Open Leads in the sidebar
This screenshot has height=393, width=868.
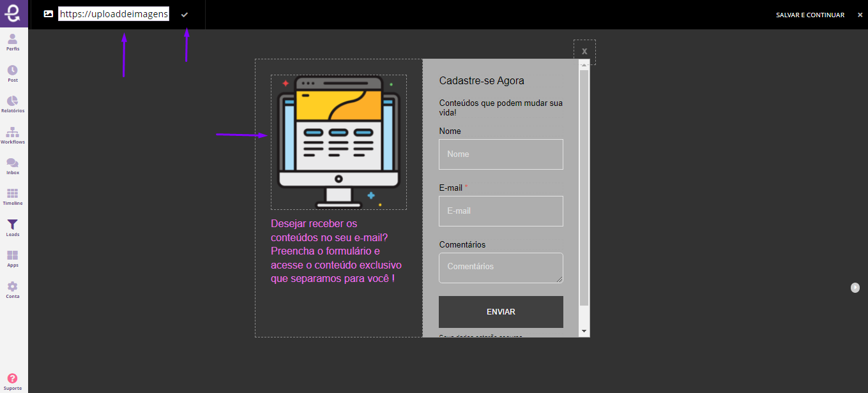[13, 228]
